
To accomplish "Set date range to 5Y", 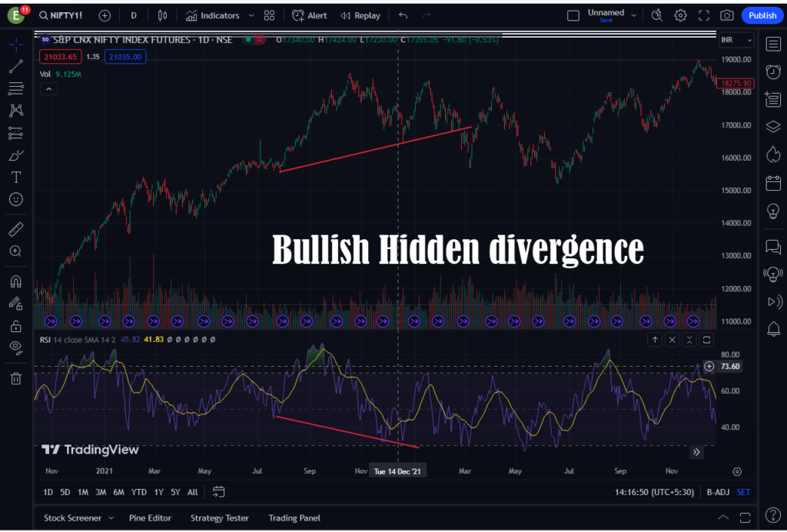I will point(175,492).
